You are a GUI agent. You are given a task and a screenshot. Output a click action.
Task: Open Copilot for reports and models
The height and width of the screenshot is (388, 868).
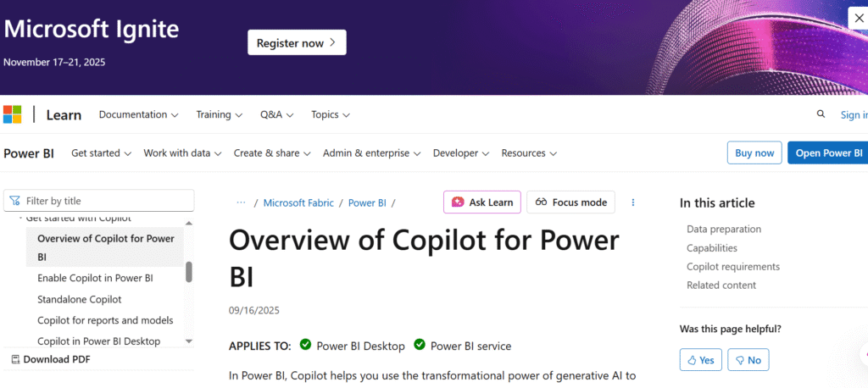[x=105, y=320]
